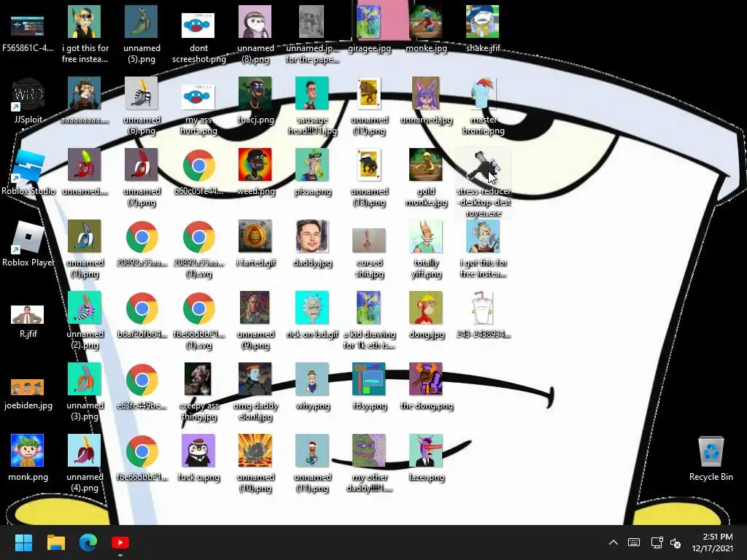Select the fdsy.png file
Screen dimensions: 747x560
click(x=369, y=386)
